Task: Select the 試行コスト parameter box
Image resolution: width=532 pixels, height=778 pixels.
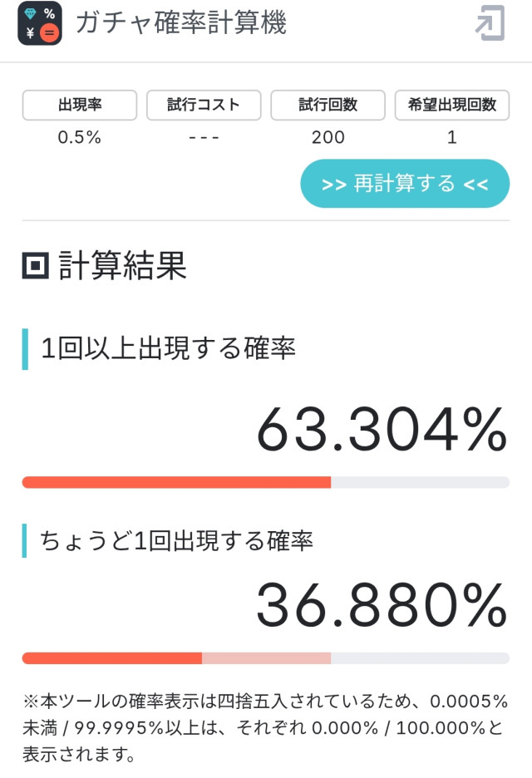Action: (x=204, y=105)
